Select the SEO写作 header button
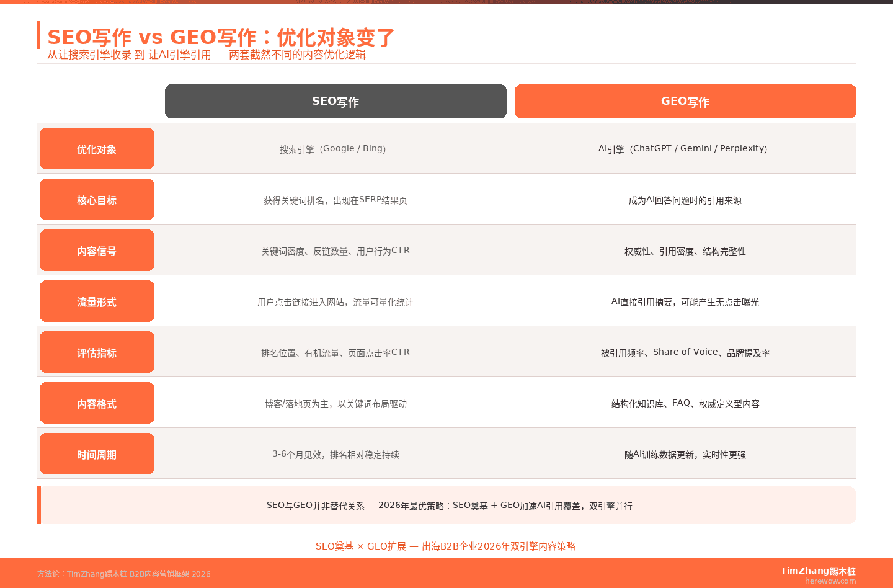Screen dimensions: 893x588 coord(335,101)
